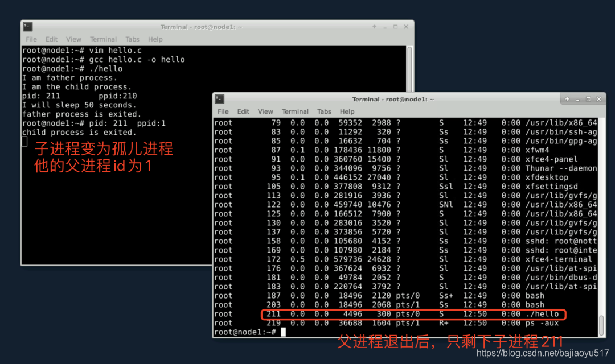Click 'ppid:1' in background terminal output
615x364 pixels.
(x=151, y=123)
